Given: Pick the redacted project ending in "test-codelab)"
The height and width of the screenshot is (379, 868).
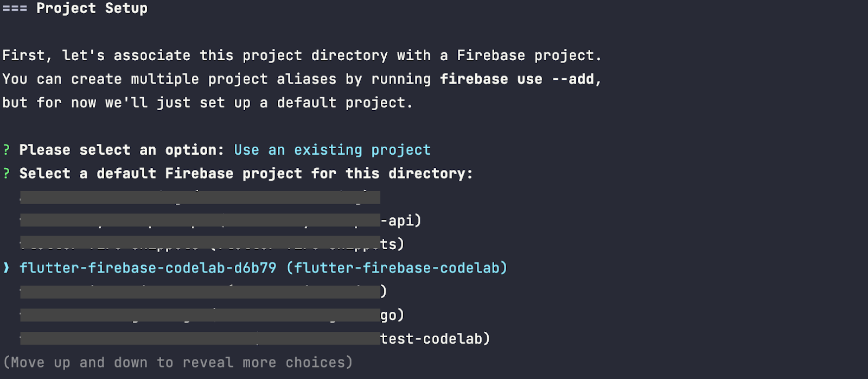Looking at the screenshot, I should click(255, 339).
